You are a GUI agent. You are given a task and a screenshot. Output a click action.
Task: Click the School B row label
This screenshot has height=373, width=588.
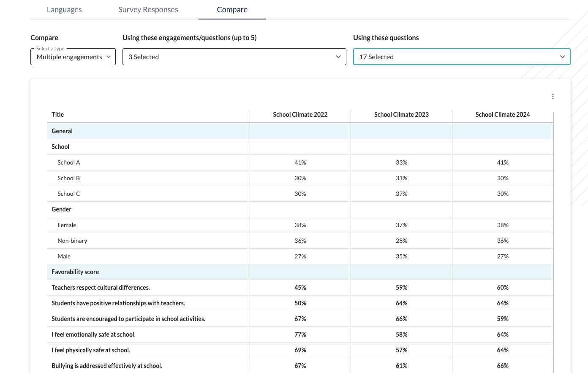point(69,178)
